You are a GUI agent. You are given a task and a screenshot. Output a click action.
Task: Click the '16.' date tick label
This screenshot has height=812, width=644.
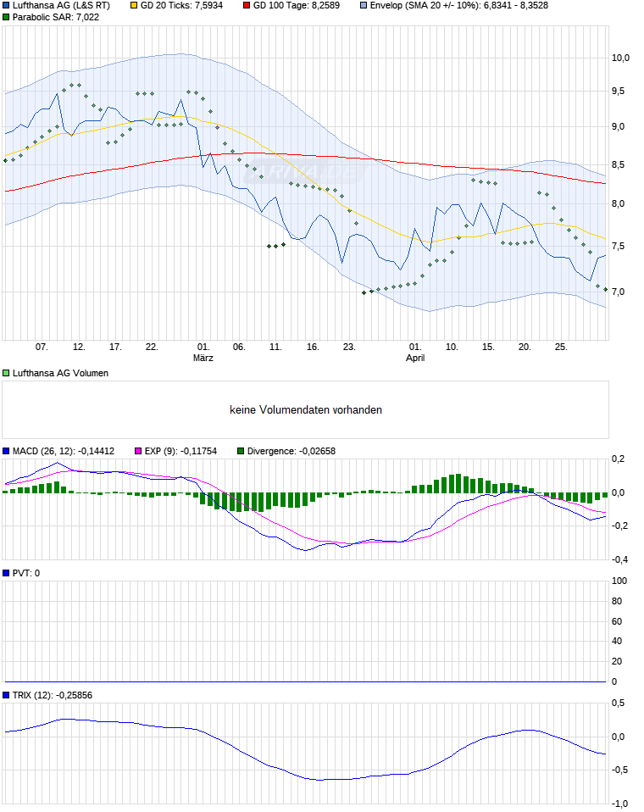coord(313,347)
